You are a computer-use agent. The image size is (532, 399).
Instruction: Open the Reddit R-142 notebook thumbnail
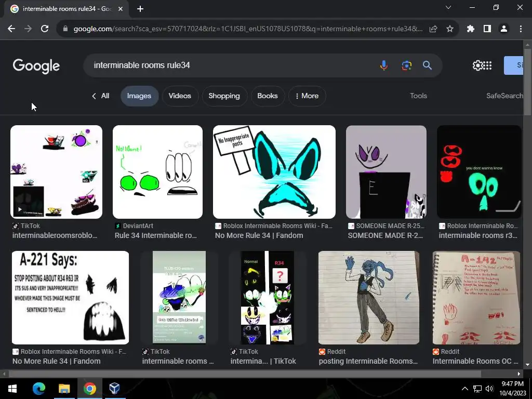point(476,298)
